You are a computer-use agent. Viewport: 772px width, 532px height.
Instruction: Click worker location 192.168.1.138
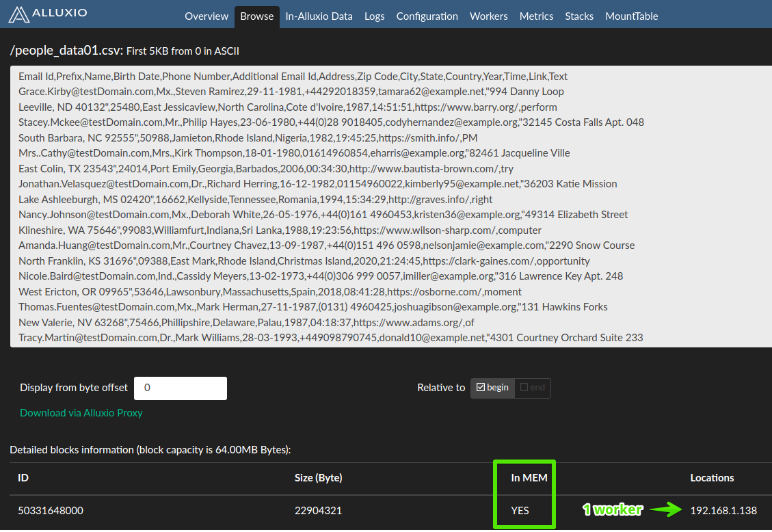click(723, 511)
